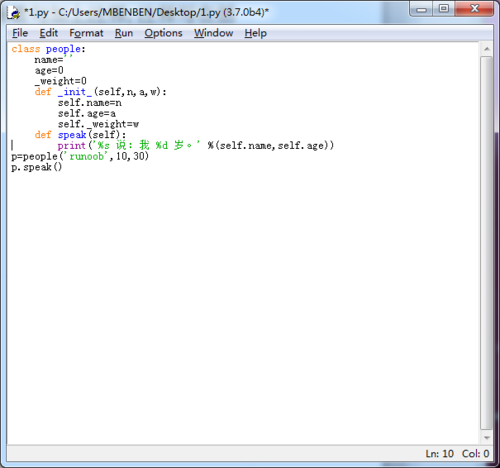This screenshot has width=500, height=468.
Task: Click the Ln: 10 status indicator
Action: (x=439, y=454)
